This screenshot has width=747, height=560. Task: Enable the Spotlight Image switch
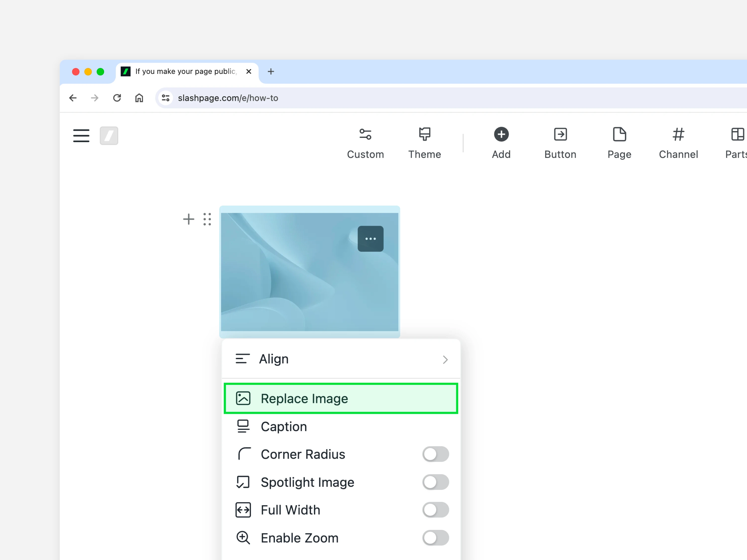[435, 482]
